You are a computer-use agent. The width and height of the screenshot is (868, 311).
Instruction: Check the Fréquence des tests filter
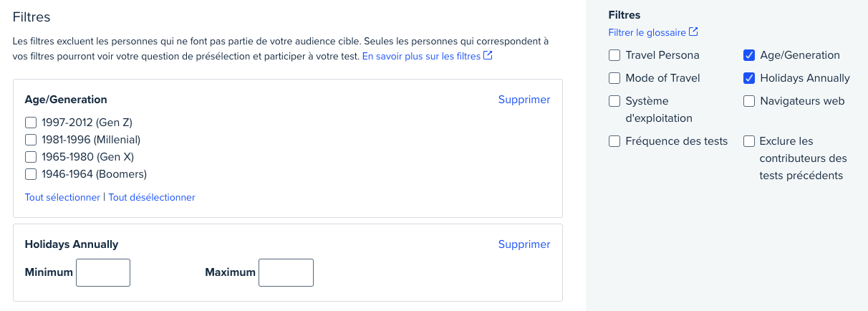click(614, 141)
